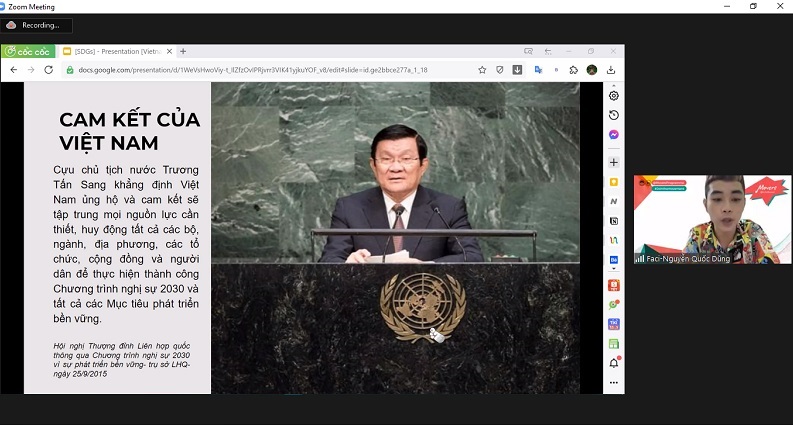
Task: Close the SDGs Presentation tab
Action: pyautogui.click(x=169, y=51)
